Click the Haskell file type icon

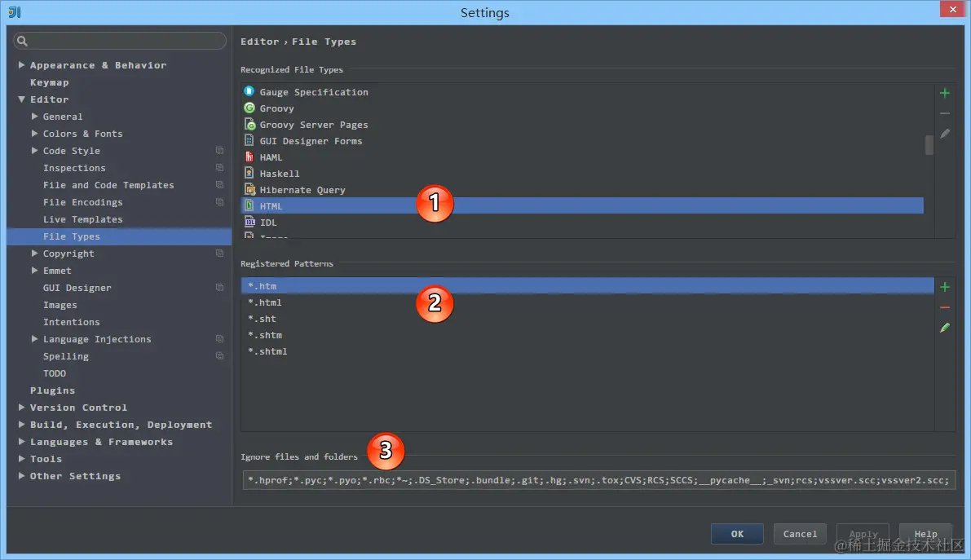tap(249, 173)
